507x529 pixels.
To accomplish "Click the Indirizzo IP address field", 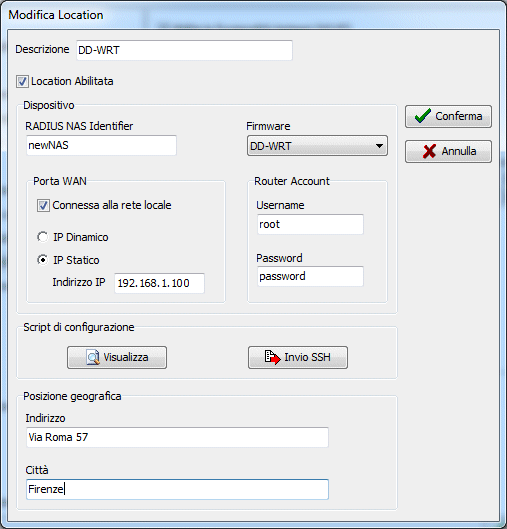I will [x=159, y=283].
